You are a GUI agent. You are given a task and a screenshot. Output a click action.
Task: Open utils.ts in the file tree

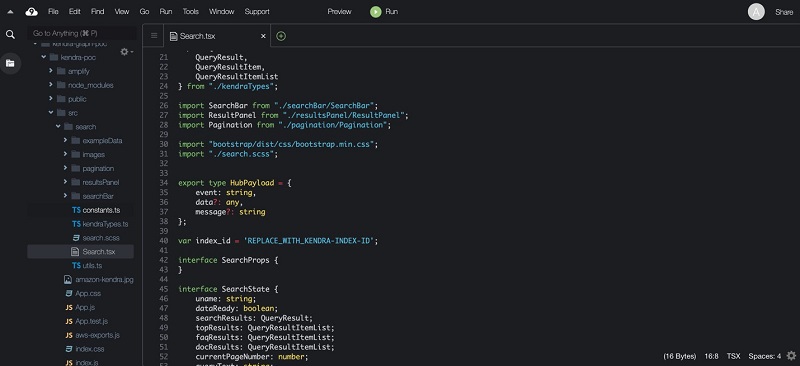pos(92,265)
